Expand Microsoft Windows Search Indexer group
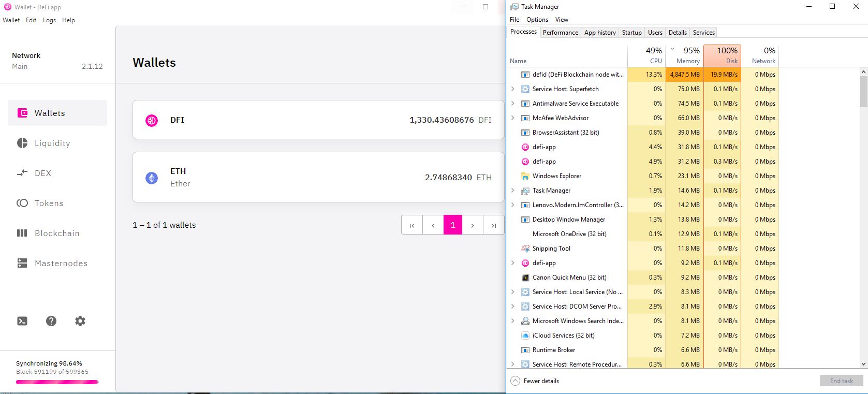 [x=513, y=321]
